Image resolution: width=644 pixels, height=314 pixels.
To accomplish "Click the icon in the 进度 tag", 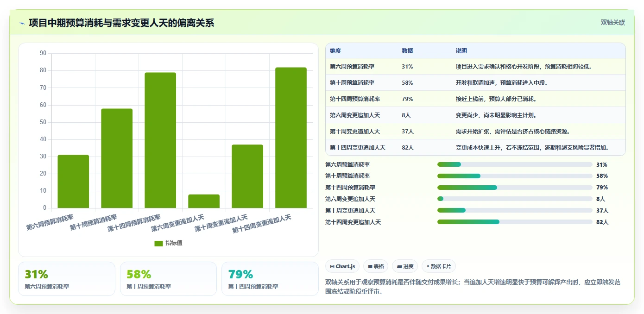I will (x=399, y=266).
